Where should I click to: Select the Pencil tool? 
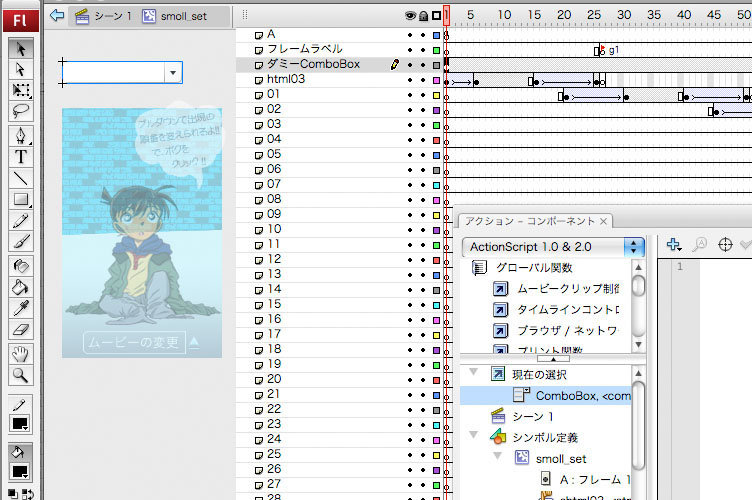(x=21, y=221)
